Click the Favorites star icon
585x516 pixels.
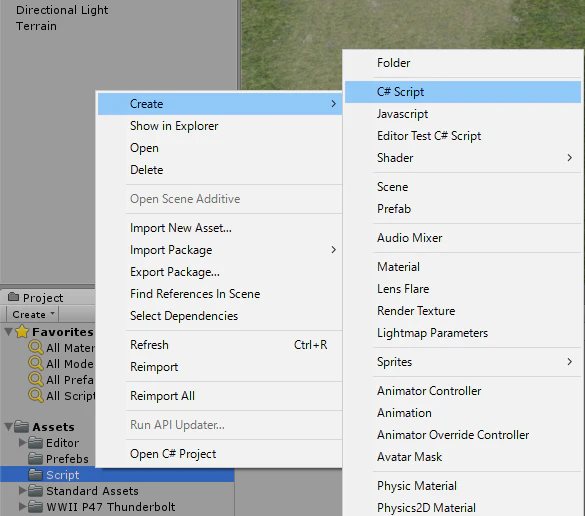point(22,331)
